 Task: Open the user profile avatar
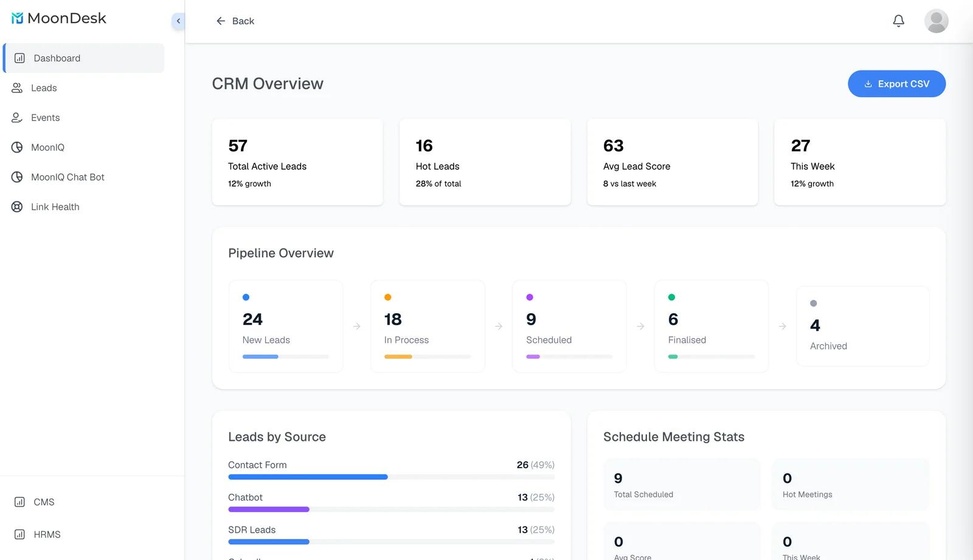coord(936,21)
